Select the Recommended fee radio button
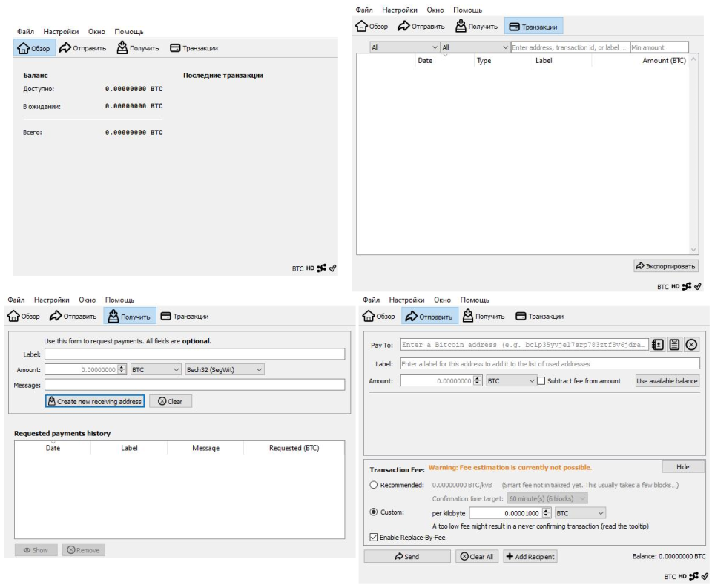 point(373,485)
